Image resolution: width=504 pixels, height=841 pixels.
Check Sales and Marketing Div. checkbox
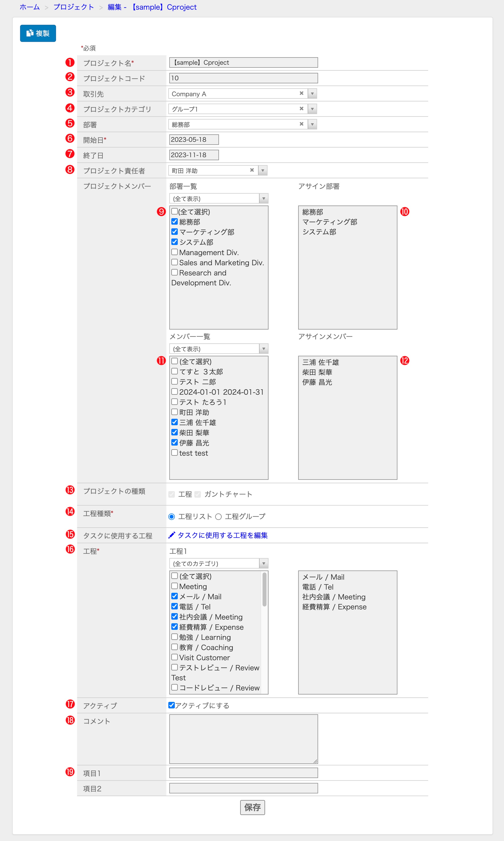point(175,262)
